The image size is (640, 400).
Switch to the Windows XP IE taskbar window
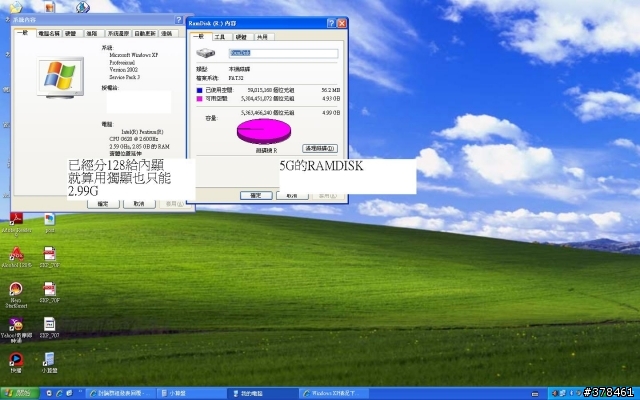tap(334, 393)
